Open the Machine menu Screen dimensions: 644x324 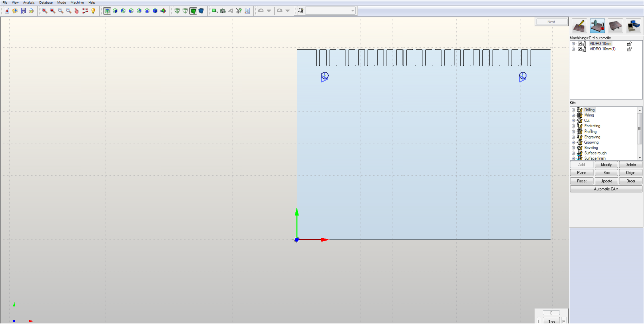point(77,2)
